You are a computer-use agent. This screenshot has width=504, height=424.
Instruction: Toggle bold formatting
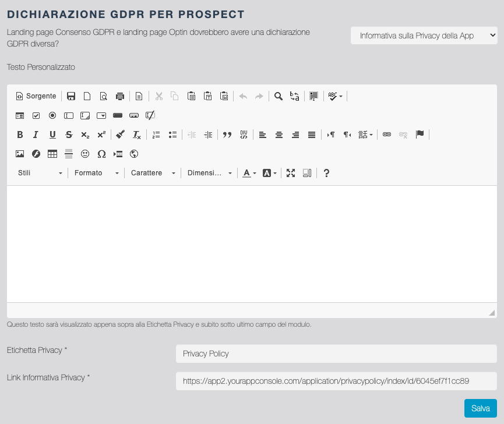20,135
